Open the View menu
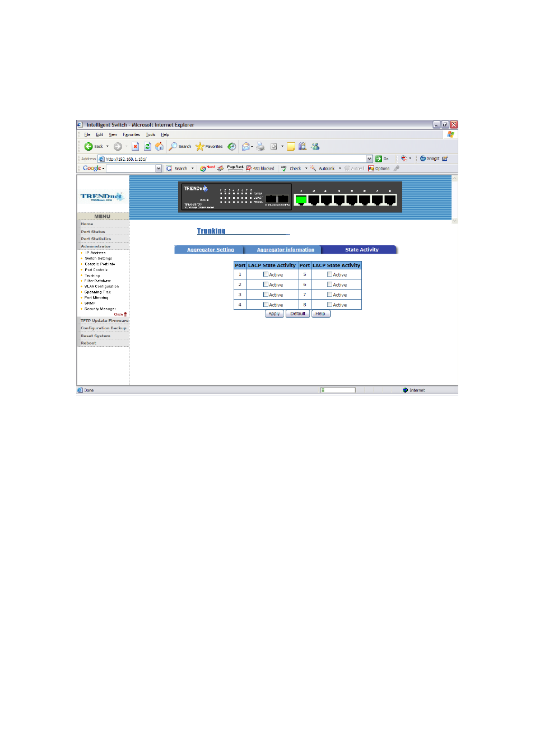The height and width of the screenshot is (756, 535). click(x=113, y=135)
